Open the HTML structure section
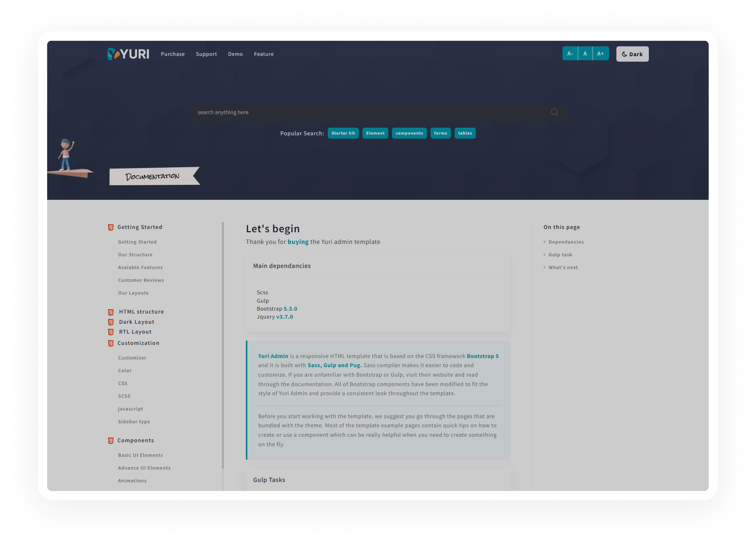 pyautogui.click(x=141, y=312)
